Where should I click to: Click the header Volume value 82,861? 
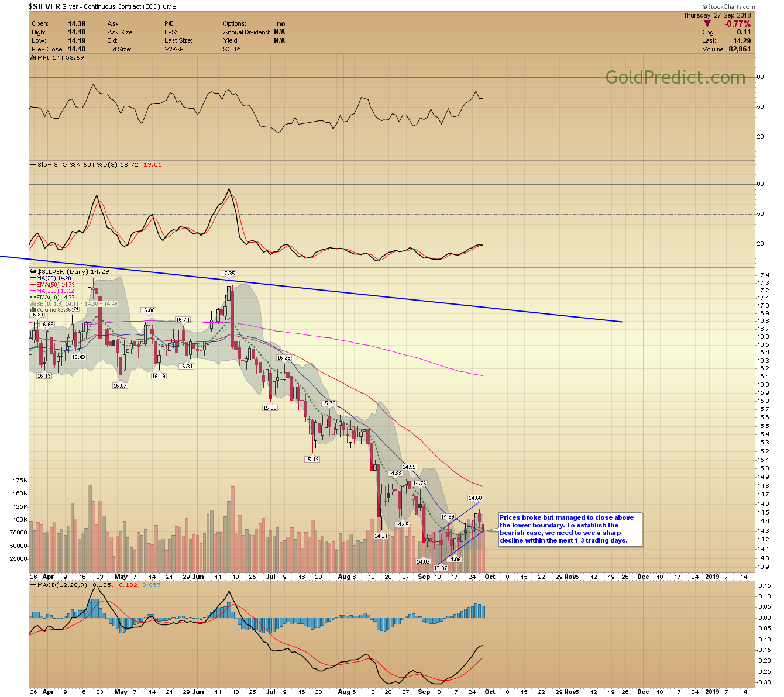point(740,49)
